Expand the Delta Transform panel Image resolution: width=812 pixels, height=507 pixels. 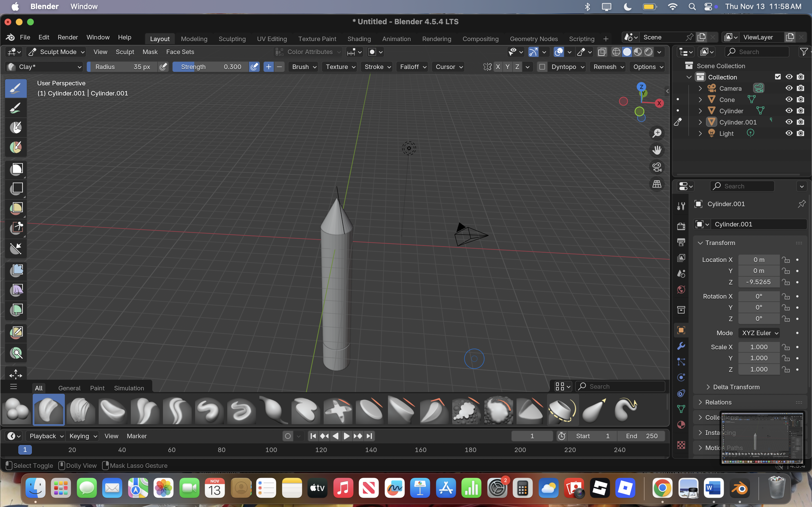pos(736,387)
